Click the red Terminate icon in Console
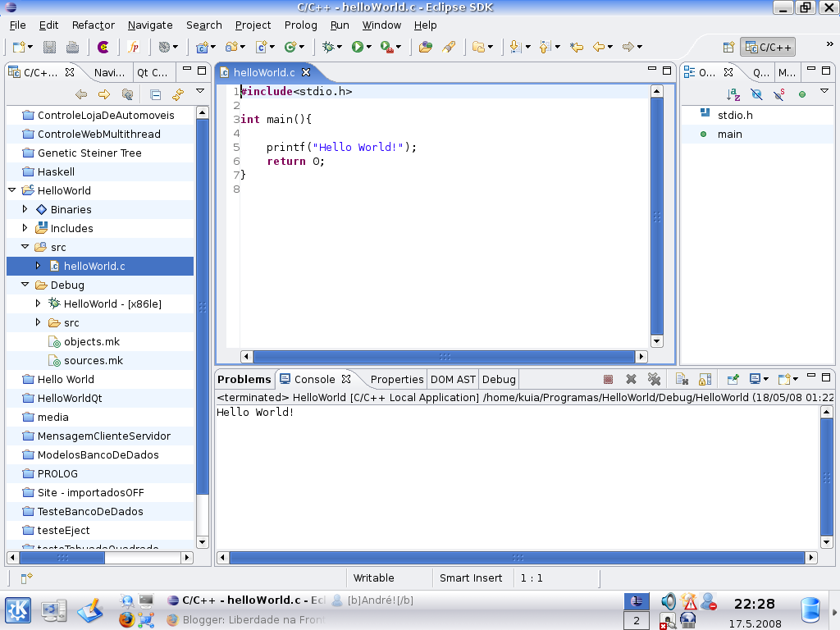The image size is (840, 630). point(608,379)
